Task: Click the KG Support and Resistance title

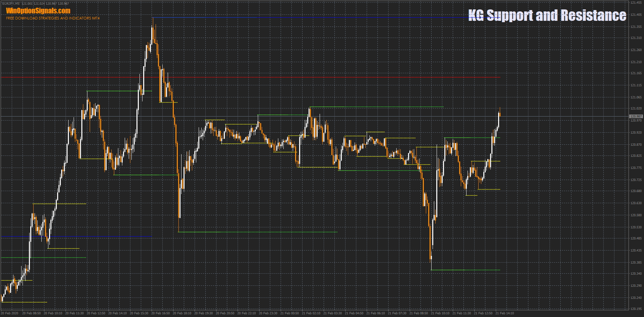Action: (547, 15)
